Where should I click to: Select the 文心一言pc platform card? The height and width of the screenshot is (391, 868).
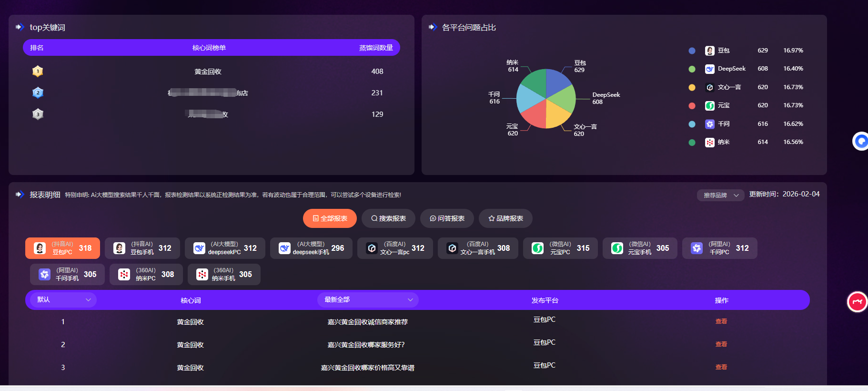(x=395, y=248)
